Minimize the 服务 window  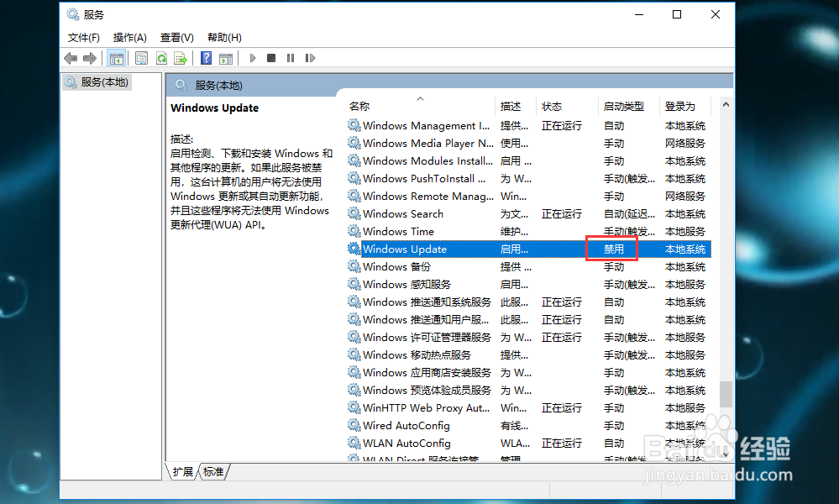coord(639,14)
